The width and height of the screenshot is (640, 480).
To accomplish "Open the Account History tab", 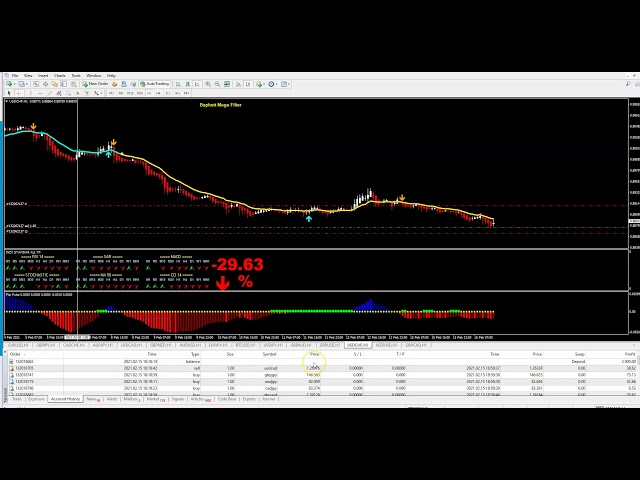I will pyautogui.click(x=65, y=399).
